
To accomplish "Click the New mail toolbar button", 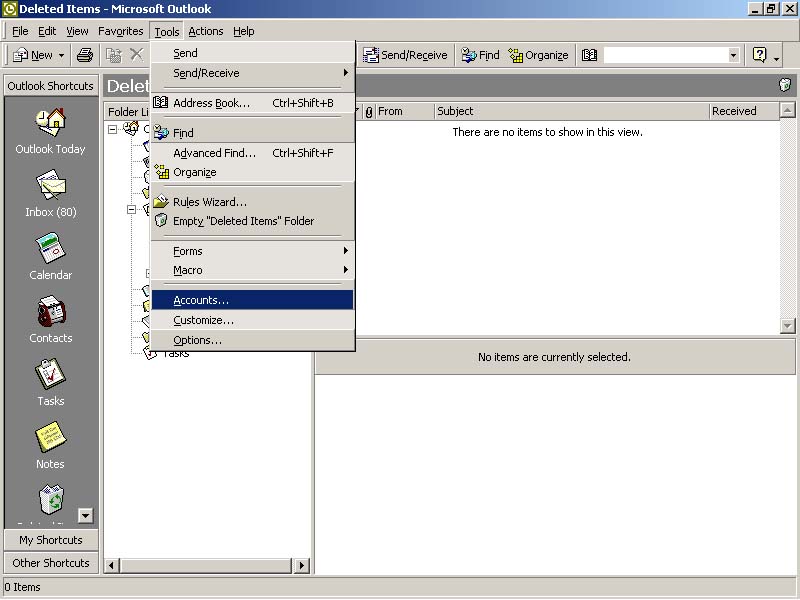I will [33, 55].
